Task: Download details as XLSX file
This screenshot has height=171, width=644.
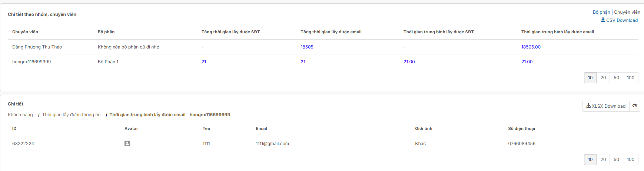Action: click(606, 106)
